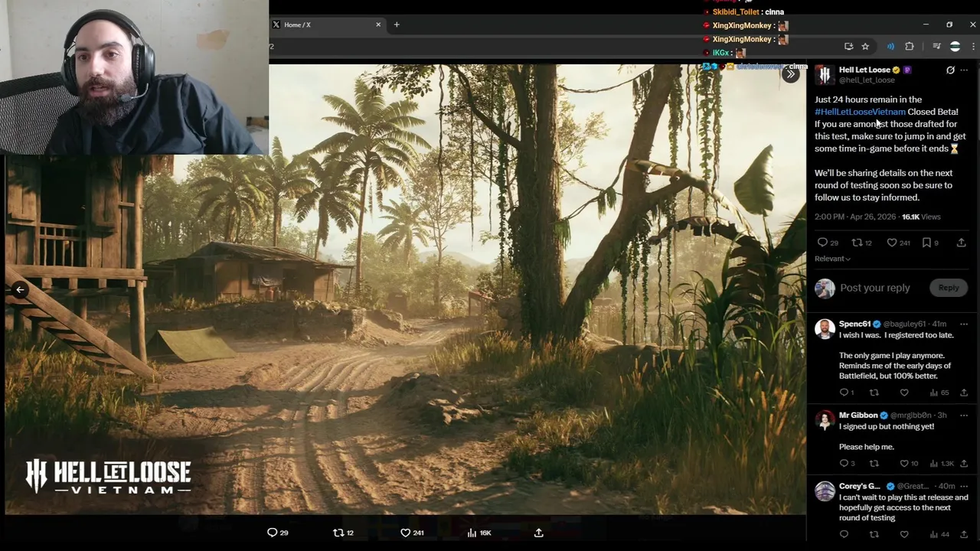Open Spenc61's profile name
The height and width of the screenshot is (551, 980).
click(854, 324)
